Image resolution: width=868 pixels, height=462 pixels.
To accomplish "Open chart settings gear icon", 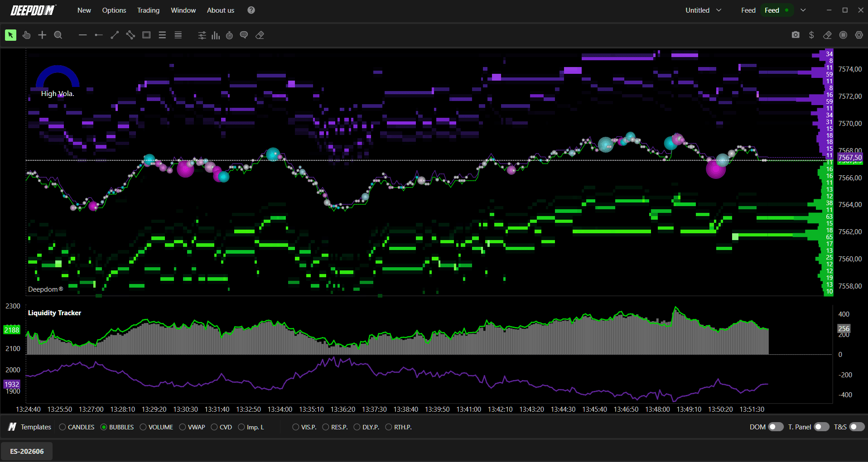I will (859, 35).
